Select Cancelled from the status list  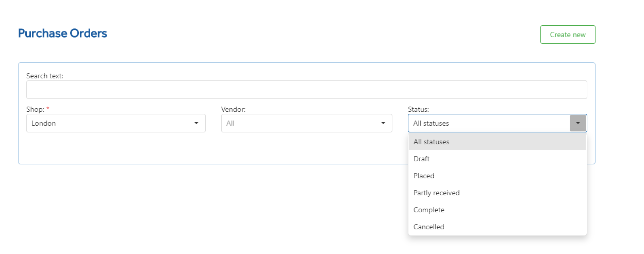coord(497,227)
